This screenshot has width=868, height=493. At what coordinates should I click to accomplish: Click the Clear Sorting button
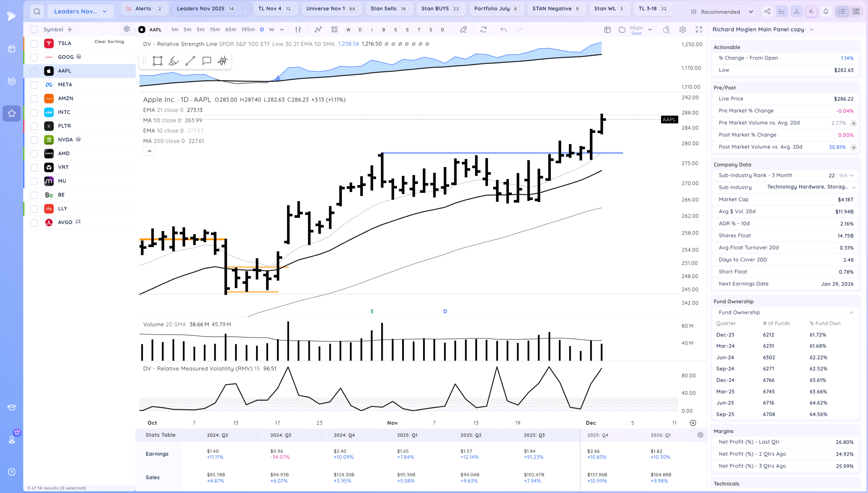(109, 41)
